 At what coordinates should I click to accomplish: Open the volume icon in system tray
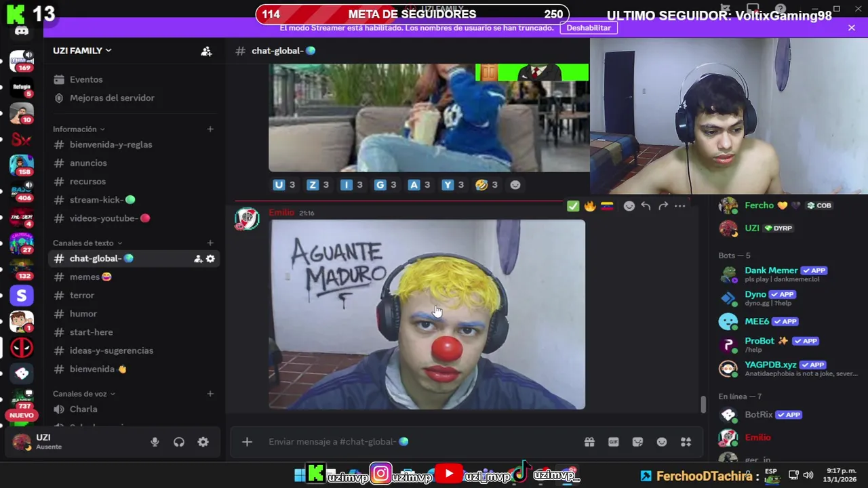pyautogui.click(x=810, y=475)
